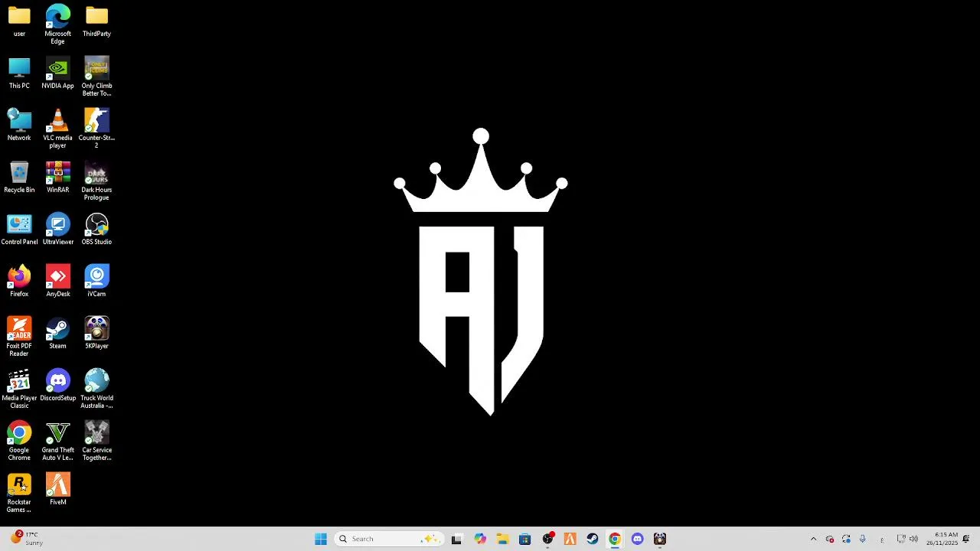
Task: Open the Windows Start menu
Action: 321,539
